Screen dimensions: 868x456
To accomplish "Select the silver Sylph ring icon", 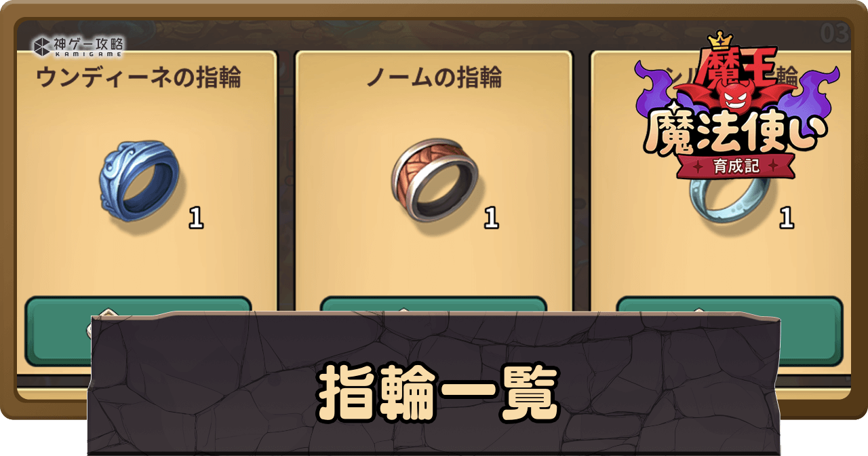I will 728,199.
